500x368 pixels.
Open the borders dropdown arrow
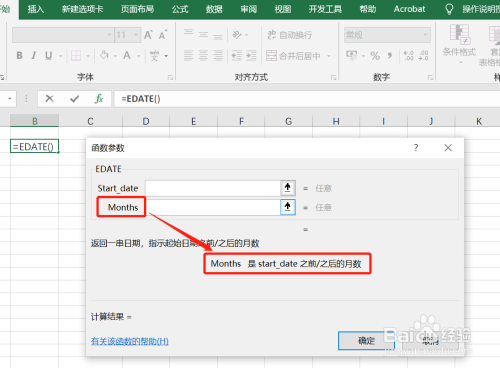(x=88, y=56)
